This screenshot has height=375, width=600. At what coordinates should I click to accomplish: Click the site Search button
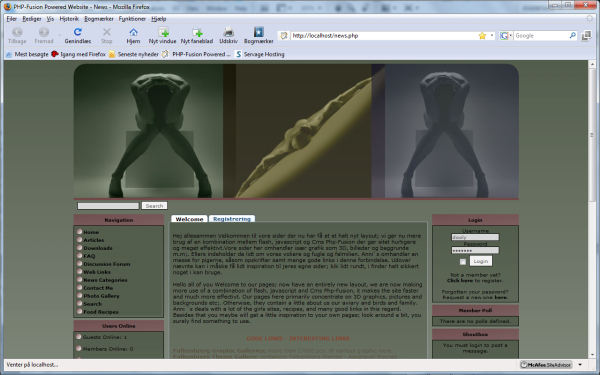pyautogui.click(x=154, y=206)
